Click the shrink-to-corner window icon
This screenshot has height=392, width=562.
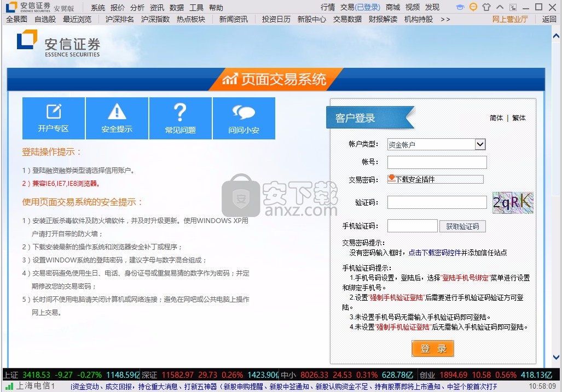[513, 7]
